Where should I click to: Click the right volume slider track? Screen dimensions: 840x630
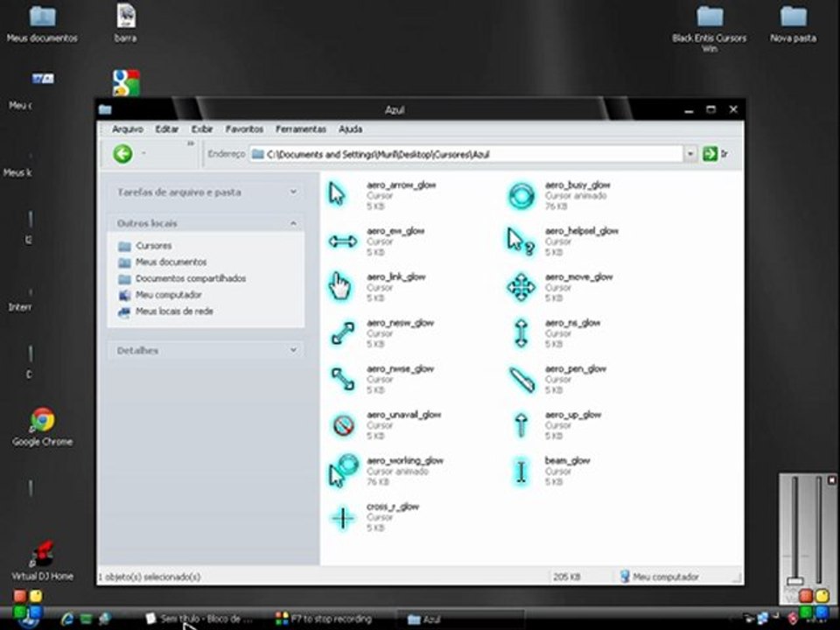click(819, 530)
